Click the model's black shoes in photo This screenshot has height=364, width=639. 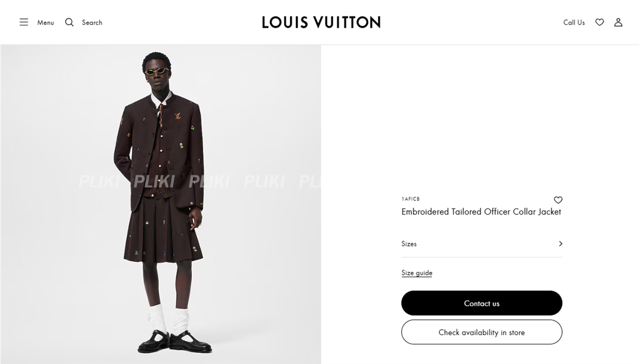(x=175, y=342)
